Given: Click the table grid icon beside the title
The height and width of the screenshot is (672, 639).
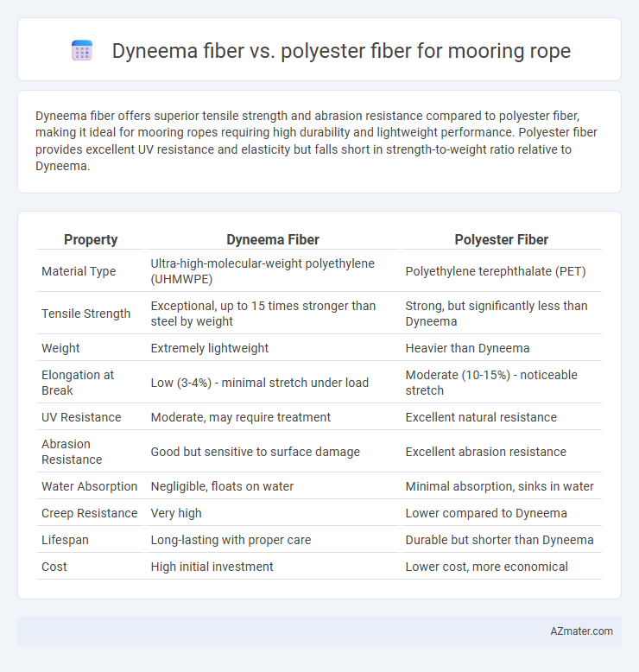Looking at the screenshot, I should click(82, 51).
